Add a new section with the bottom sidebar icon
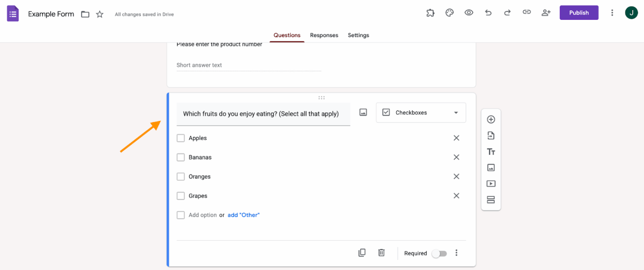 pyautogui.click(x=491, y=200)
